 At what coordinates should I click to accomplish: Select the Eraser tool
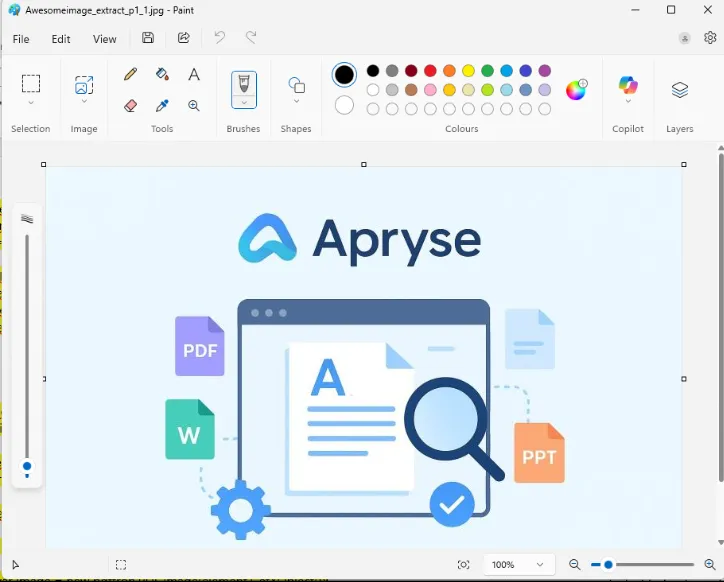tap(131, 106)
